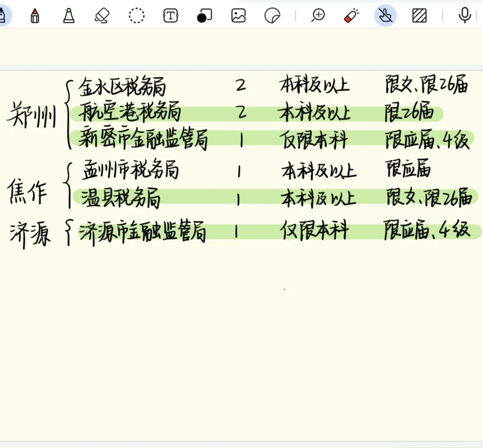This screenshot has width=483, height=448.
Task: Start voice recording with the microphone
Action: point(464,16)
